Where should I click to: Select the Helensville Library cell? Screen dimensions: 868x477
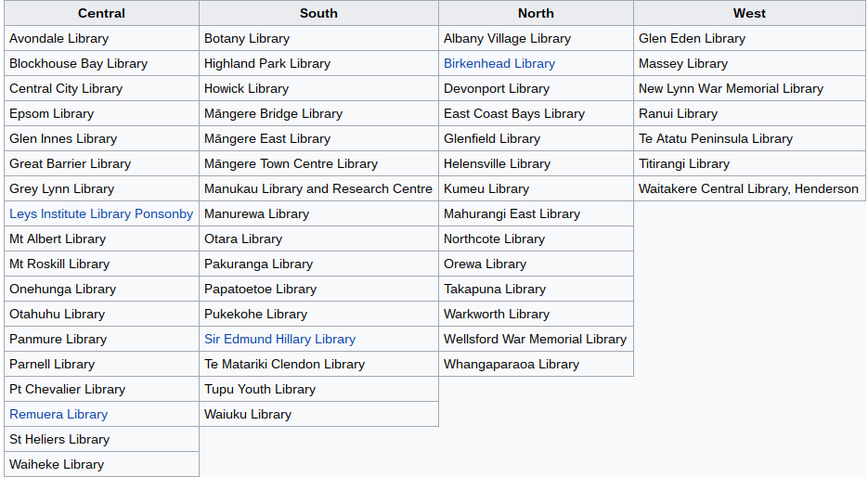coord(536,164)
